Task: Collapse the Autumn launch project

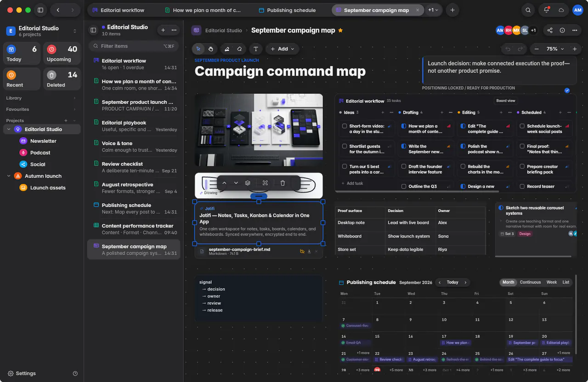Action: coord(9,176)
